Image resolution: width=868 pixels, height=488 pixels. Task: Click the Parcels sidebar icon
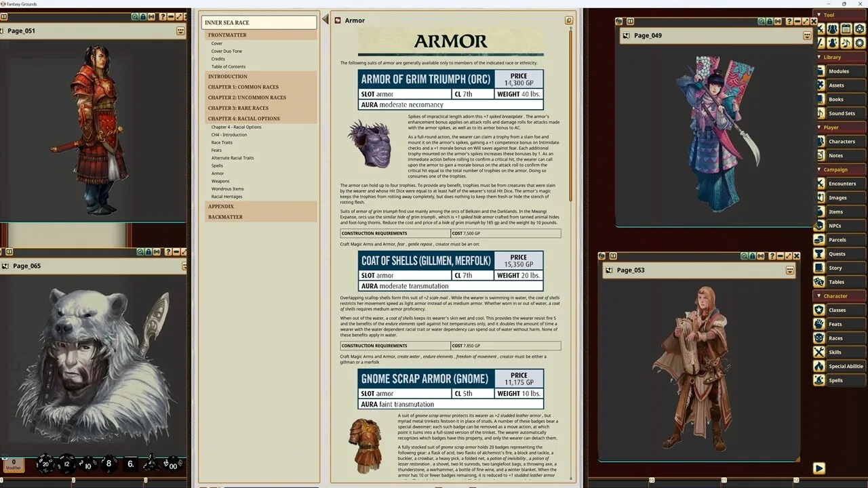[x=819, y=240]
